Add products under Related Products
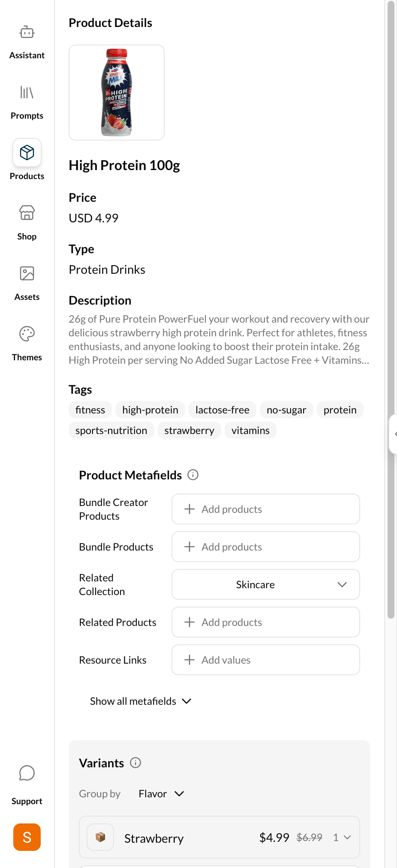 (265, 622)
